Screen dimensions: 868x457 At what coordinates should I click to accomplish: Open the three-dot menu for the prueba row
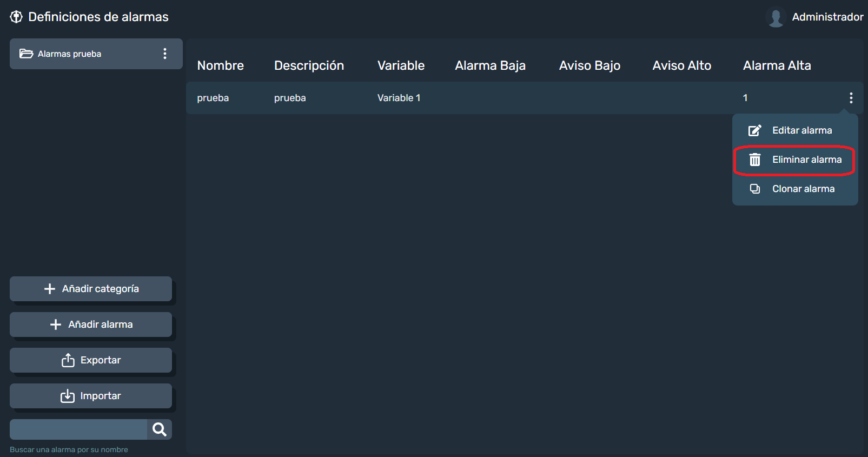(x=851, y=98)
